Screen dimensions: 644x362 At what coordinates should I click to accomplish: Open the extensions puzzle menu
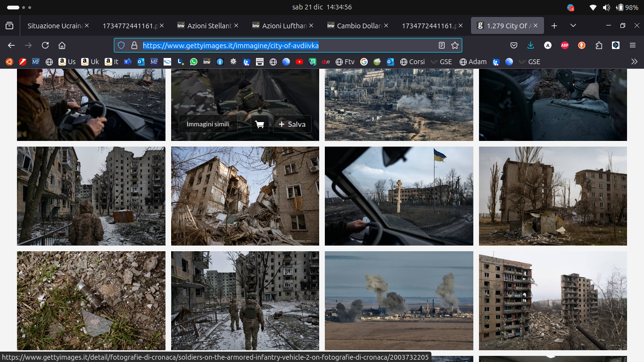click(599, 45)
